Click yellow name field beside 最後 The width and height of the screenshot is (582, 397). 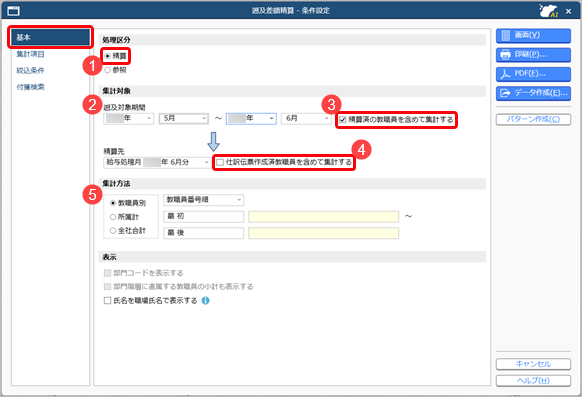click(323, 233)
